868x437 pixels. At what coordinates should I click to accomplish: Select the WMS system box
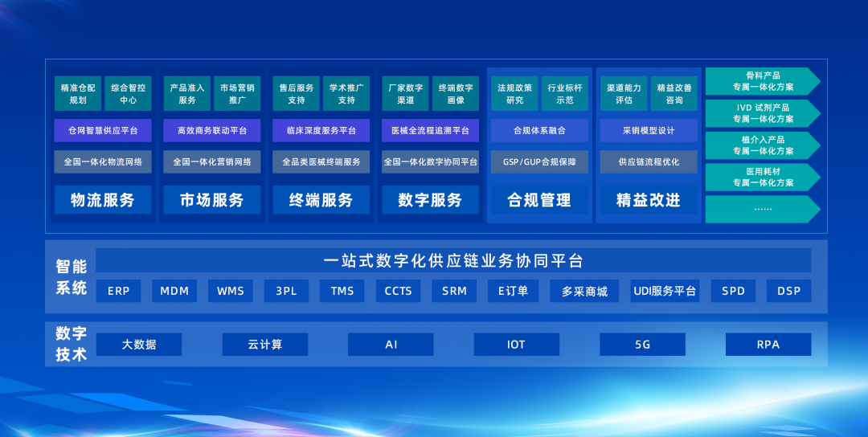pos(230,291)
